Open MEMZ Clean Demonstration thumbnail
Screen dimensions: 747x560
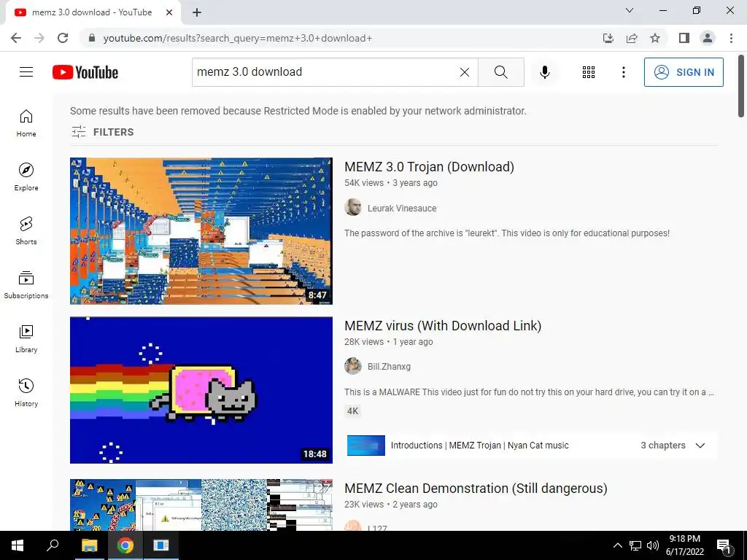pyautogui.click(x=201, y=505)
